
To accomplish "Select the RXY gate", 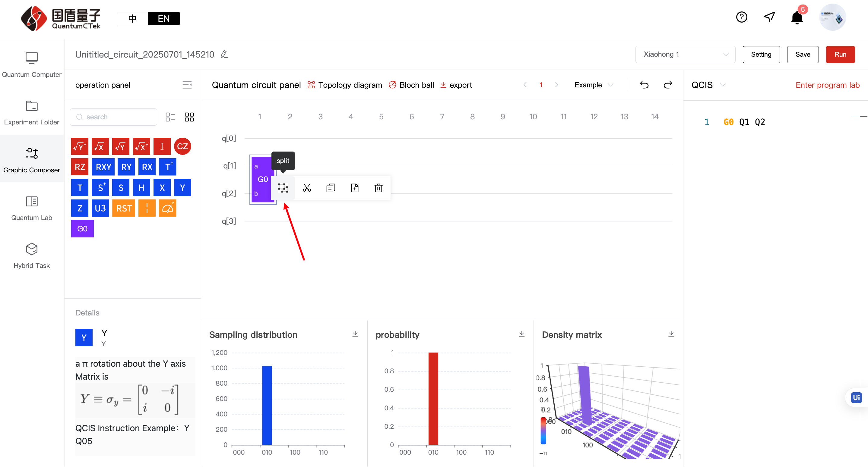I will (103, 167).
